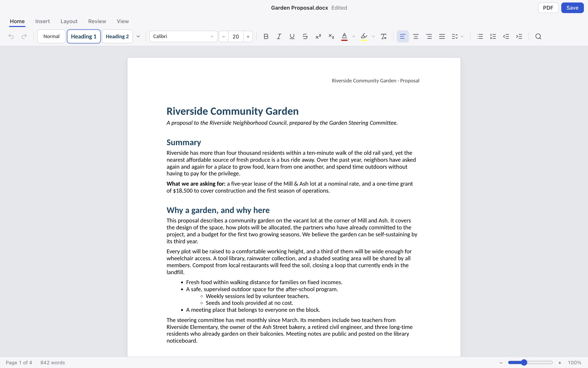Image resolution: width=588 pixels, height=368 pixels.
Task: Apply the Normal style
Action: coord(51,36)
